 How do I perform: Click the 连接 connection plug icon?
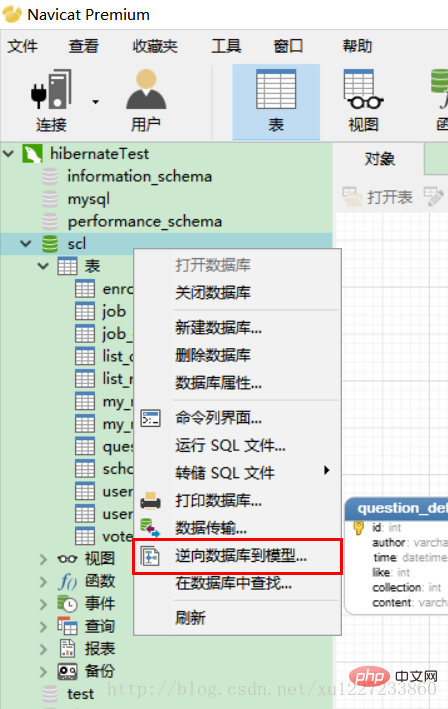[x=51, y=89]
